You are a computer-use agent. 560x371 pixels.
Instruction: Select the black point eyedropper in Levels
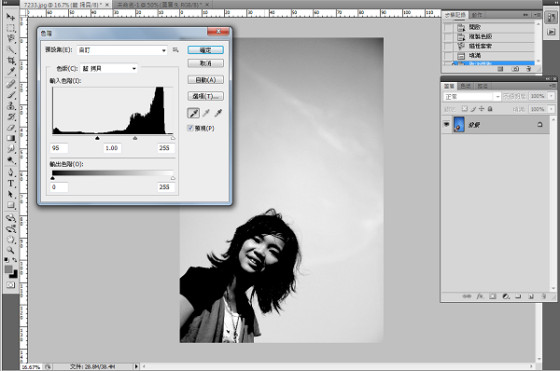coord(194,113)
